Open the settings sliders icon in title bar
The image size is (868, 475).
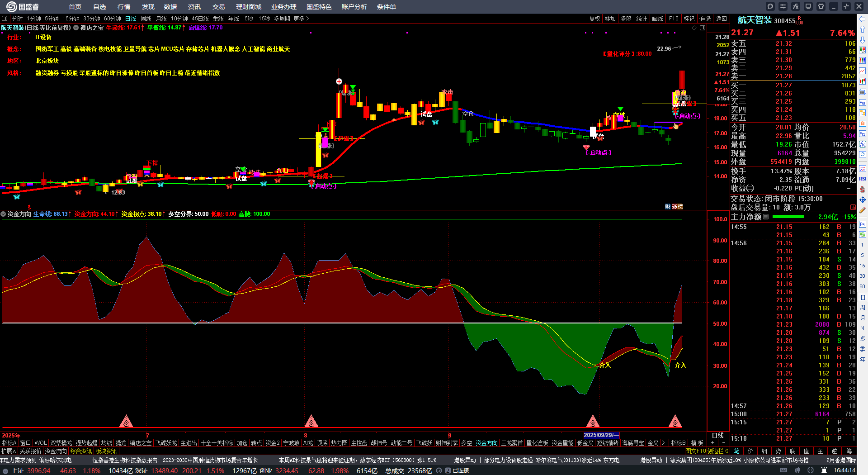pos(783,6)
